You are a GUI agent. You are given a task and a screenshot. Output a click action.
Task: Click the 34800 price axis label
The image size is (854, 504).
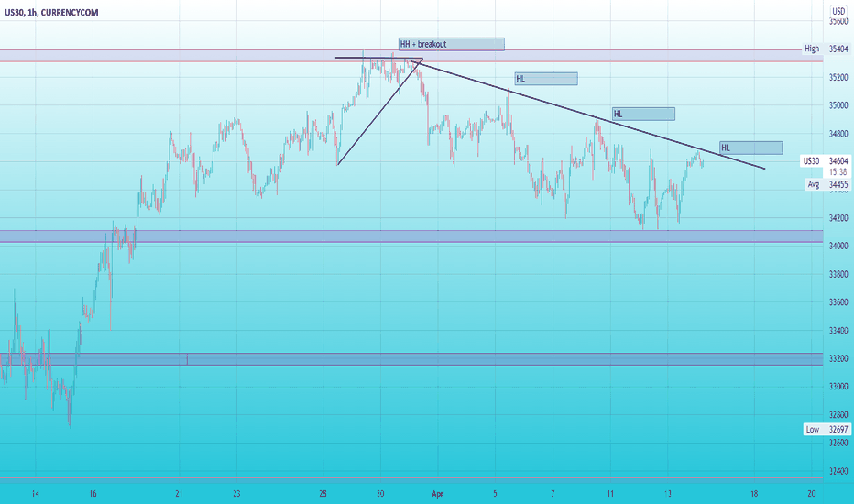838,134
